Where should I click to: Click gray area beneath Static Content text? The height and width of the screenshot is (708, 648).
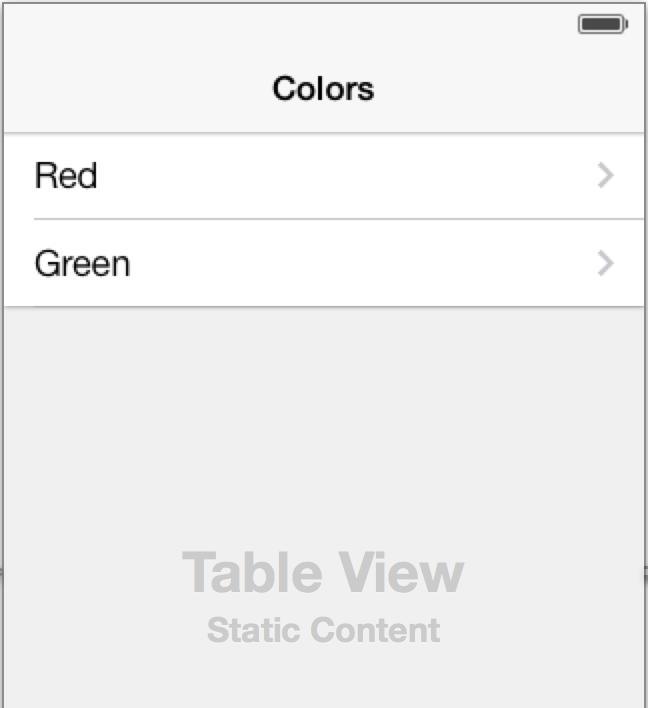pyautogui.click(x=323, y=677)
